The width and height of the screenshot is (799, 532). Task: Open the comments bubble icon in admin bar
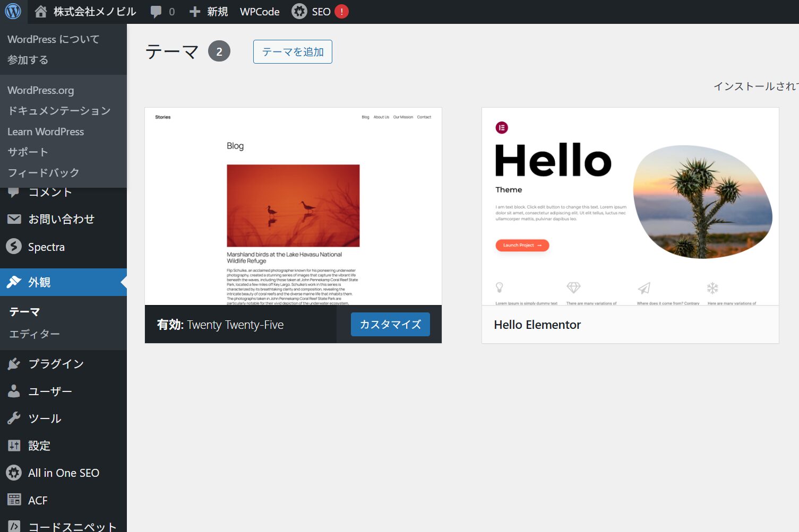pos(156,12)
